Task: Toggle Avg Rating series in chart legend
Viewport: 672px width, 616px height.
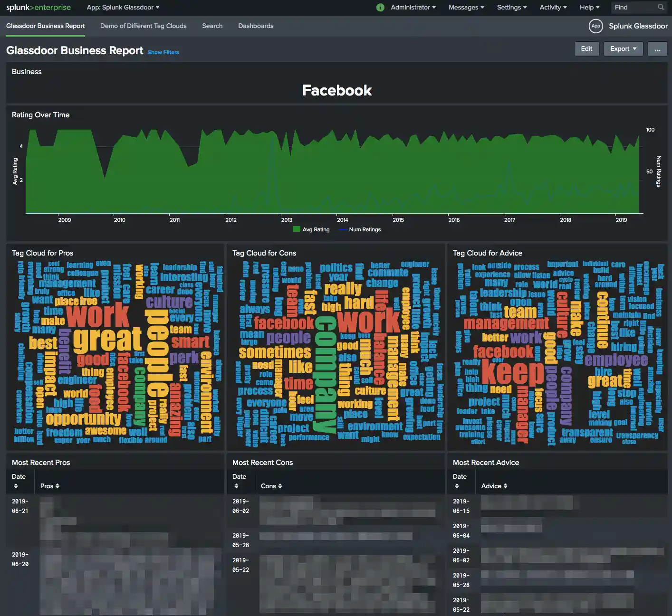Action: coord(311,229)
